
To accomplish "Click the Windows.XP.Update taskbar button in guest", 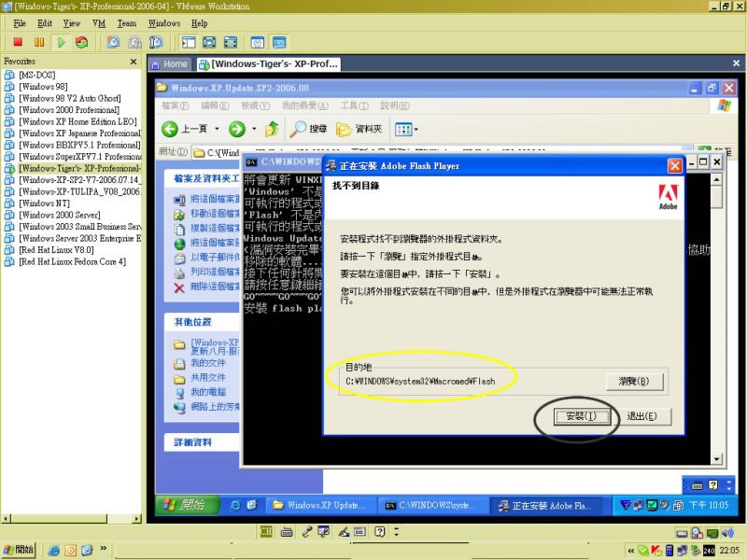I will click(x=320, y=505).
